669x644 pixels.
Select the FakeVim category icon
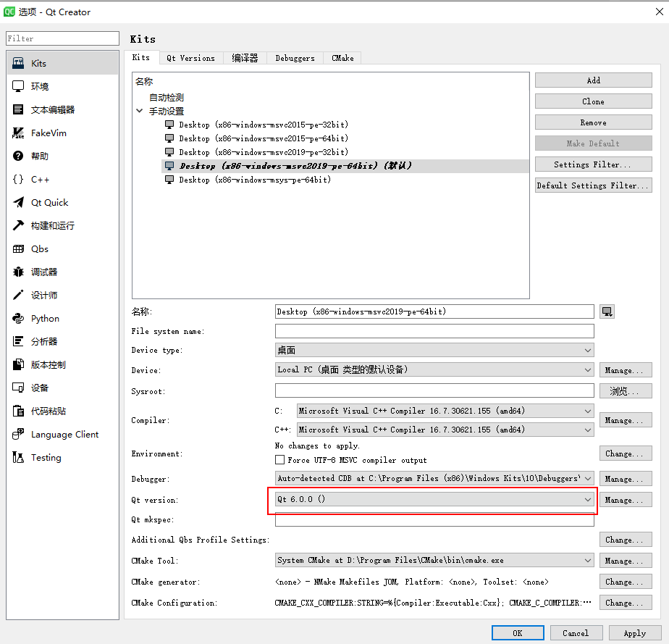[18, 133]
